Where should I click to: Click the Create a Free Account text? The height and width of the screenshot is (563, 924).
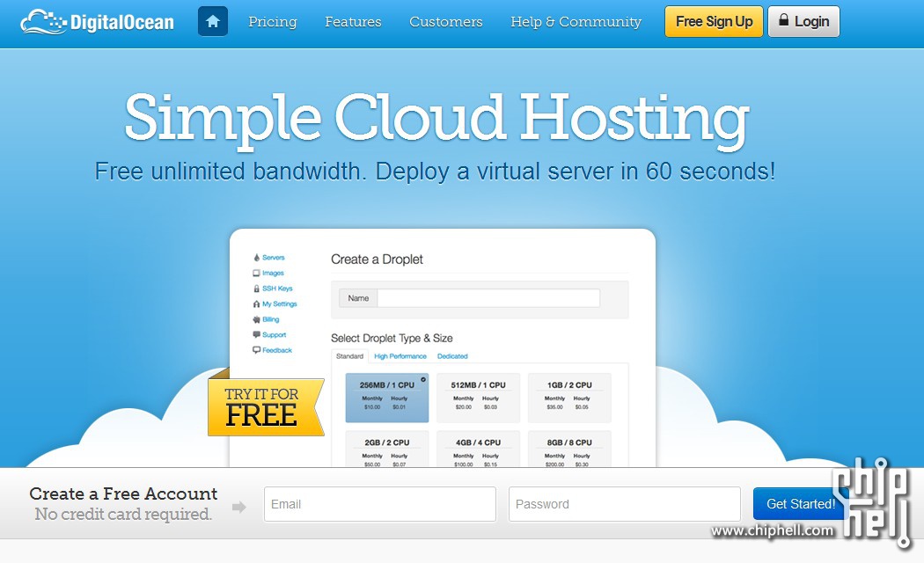tap(123, 494)
